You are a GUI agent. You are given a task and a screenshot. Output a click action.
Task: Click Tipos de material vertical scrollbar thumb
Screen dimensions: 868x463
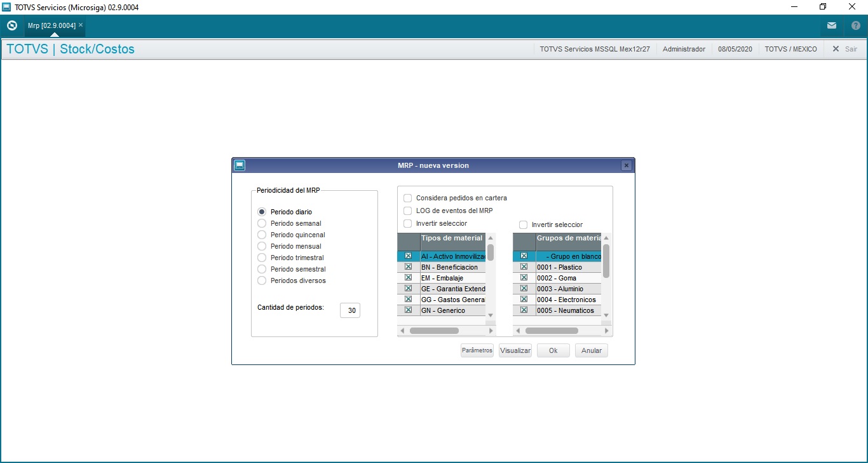[x=491, y=252]
